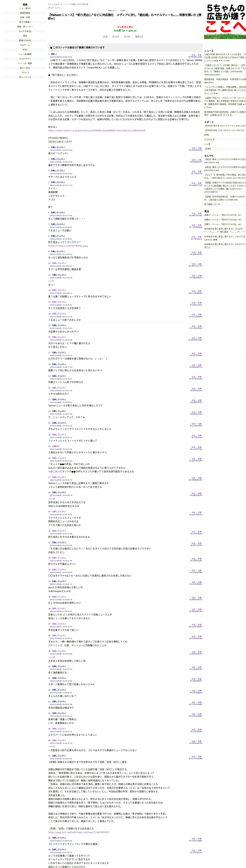Open the 5ch即うp → gzo.ai link
Image resolution: width=246 pixels, height=868 pixels.
(125, 31)
